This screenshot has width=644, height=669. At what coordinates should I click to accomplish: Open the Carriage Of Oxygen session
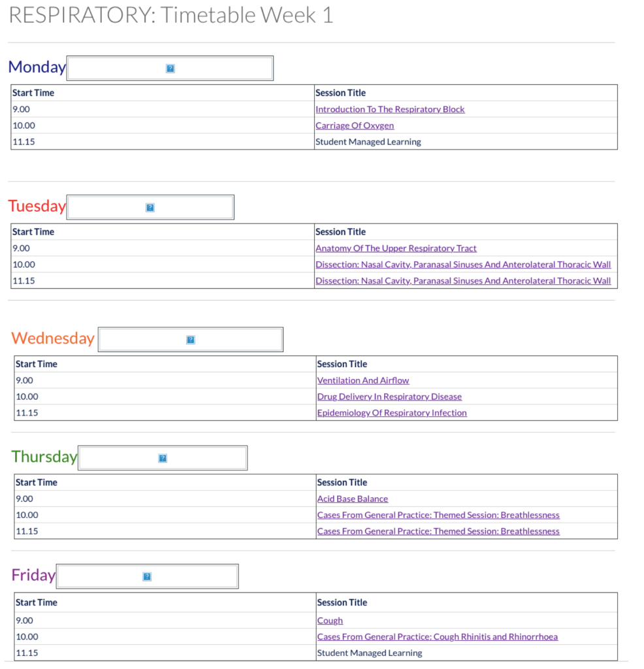[355, 126]
